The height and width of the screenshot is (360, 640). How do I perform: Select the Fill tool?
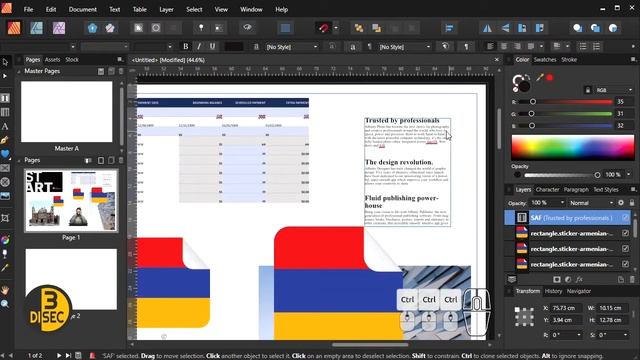(x=5, y=240)
